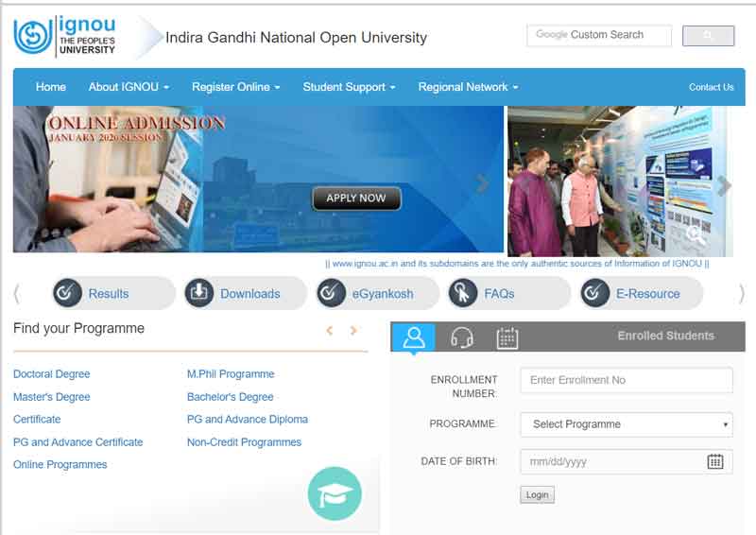Open the calendar schedule tab

(507, 337)
